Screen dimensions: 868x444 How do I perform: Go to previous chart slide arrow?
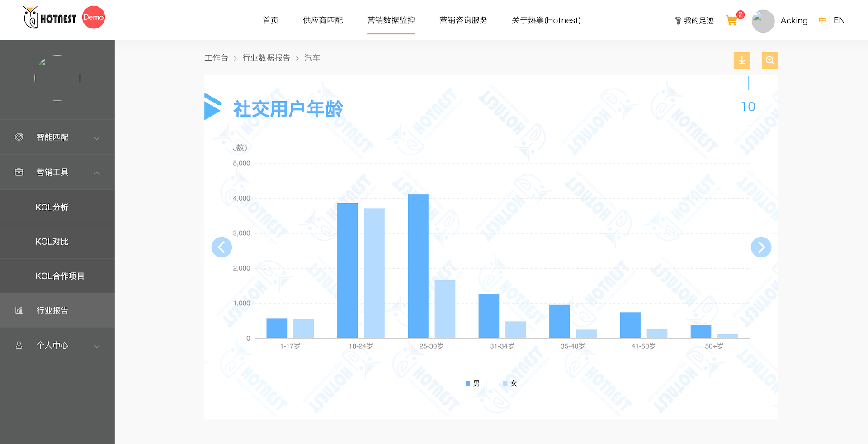coord(222,247)
